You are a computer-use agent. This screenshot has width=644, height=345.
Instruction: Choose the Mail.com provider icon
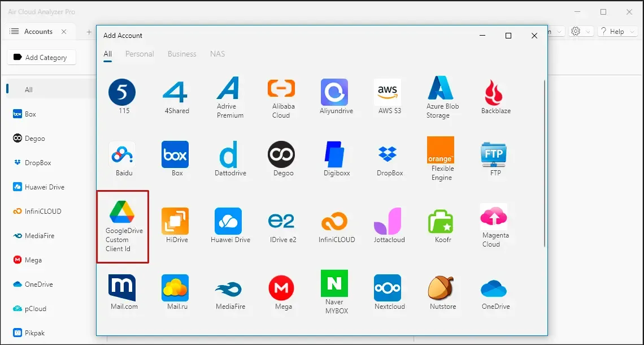[x=122, y=288]
